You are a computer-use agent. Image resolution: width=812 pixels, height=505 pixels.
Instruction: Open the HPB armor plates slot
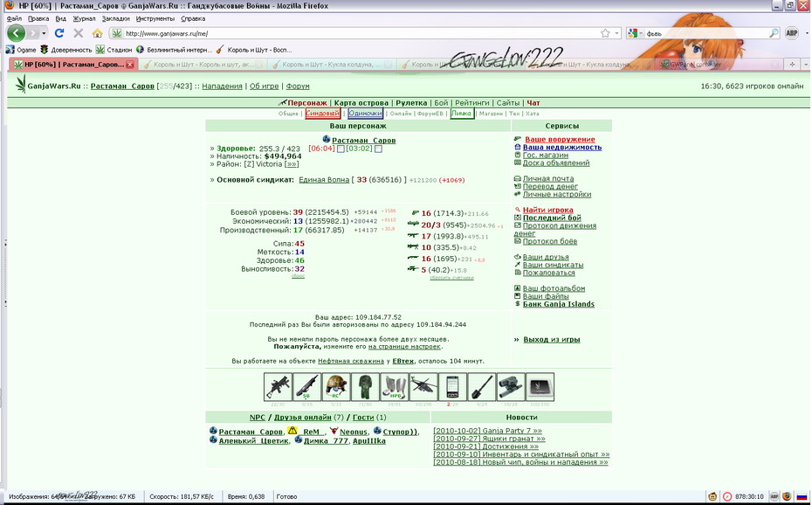tap(394, 387)
